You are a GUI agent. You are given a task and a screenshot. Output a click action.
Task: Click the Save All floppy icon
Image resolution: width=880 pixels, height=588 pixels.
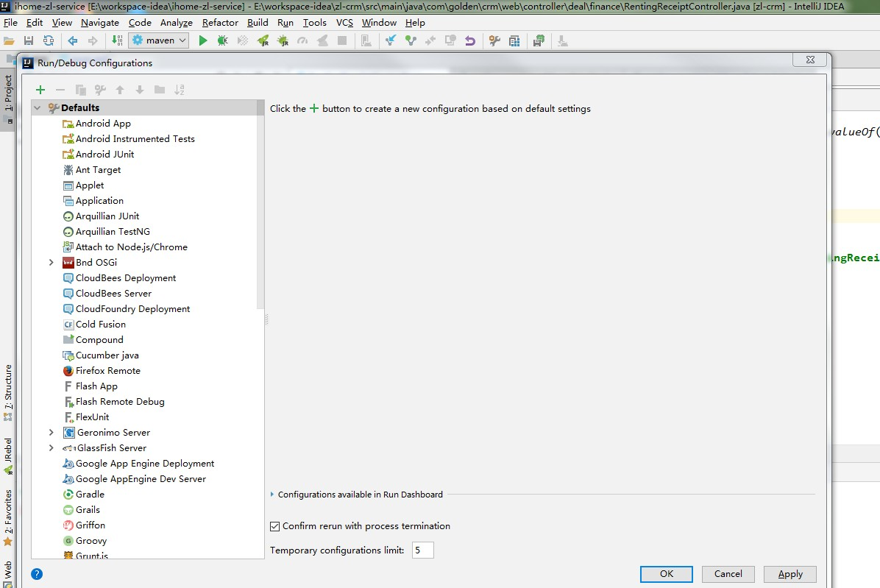pyautogui.click(x=29, y=40)
